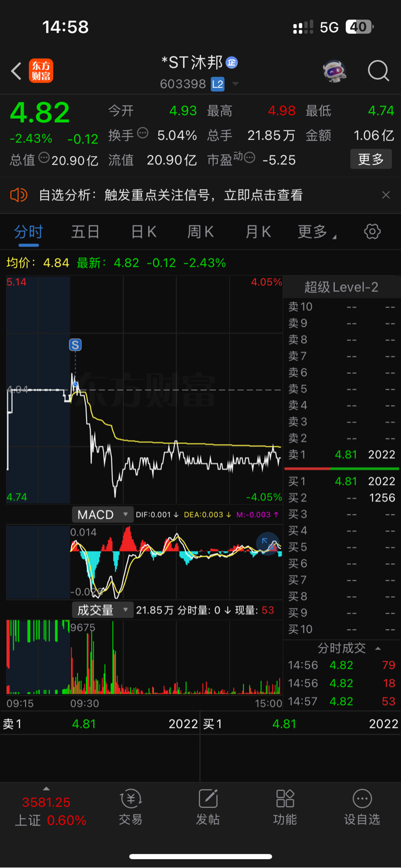Tap the L2 level badge
Image resolution: width=401 pixels, height=868 pixels.
218,84
